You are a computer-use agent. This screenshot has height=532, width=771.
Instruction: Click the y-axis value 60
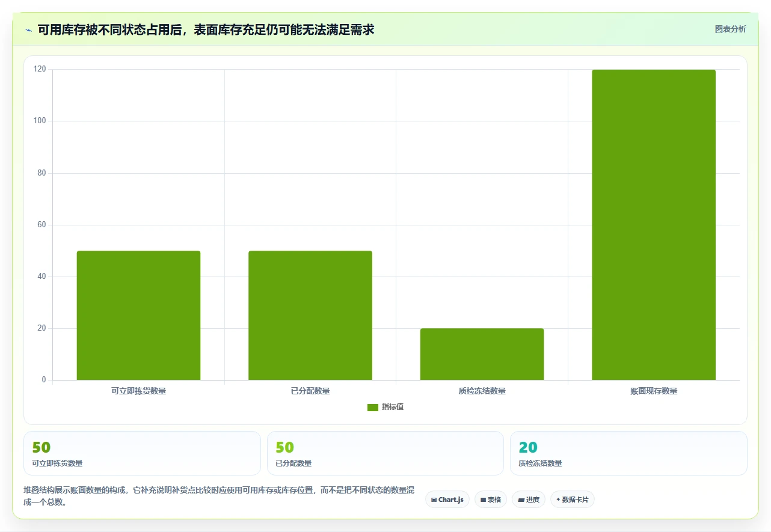pyautogui.click(x=42, y=225)
